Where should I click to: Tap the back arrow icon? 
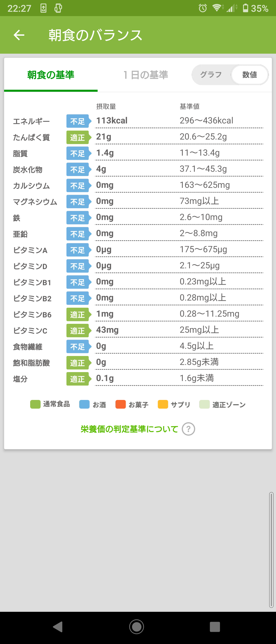19,35
